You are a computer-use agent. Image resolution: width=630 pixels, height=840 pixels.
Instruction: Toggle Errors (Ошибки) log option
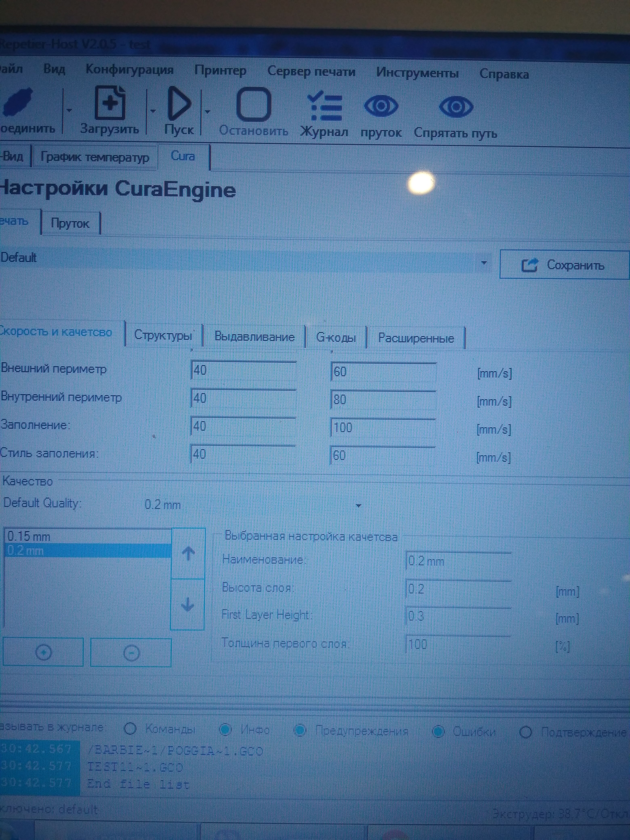tap(439, 731)
